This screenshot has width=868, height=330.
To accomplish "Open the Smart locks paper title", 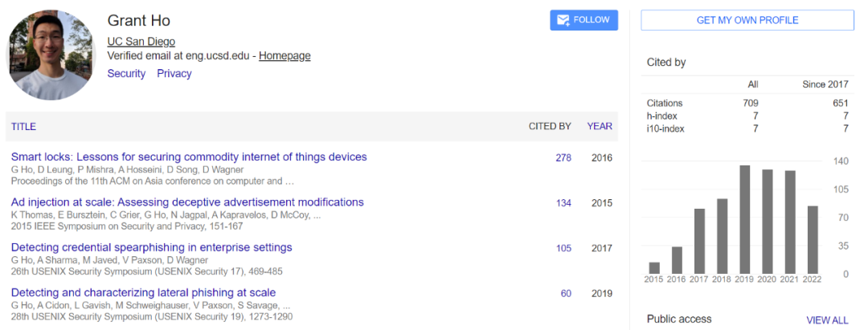I will (x=189, y=157).
